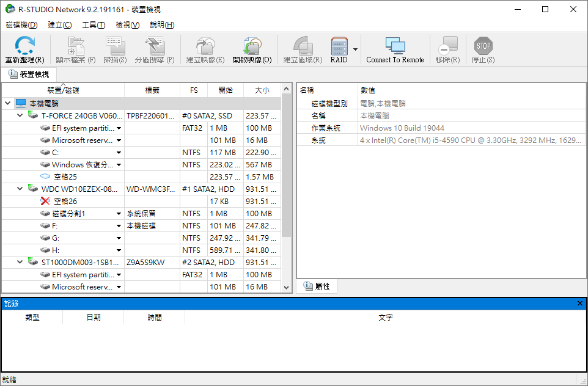
Task: Click the device list scroll-up arrow
Action: pyautogui.click(x=286, y=89)
